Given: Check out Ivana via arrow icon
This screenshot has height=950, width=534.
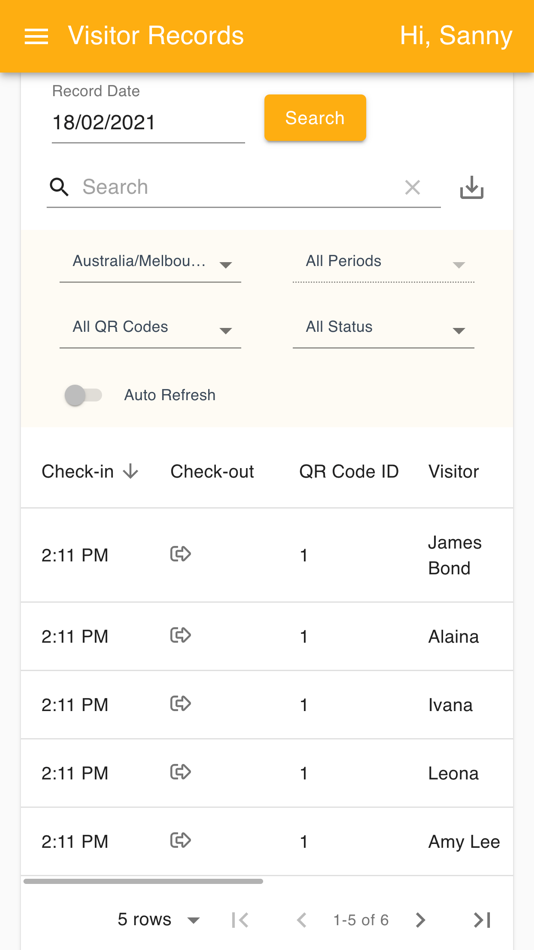Looking at the screenshot, I should [180, 703].
